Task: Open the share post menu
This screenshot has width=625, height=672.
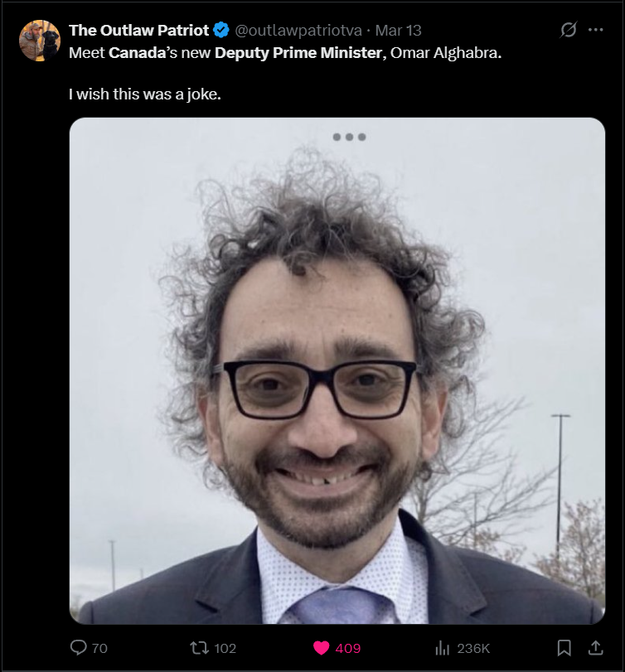Action: [595, 648]
